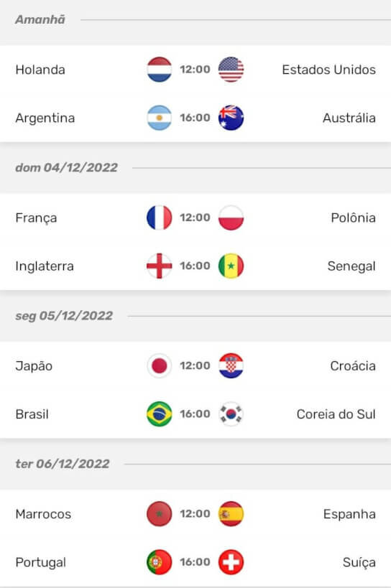Select the Amanhã date header
This screenshot has height=588, width=391.
click(x=40, y=19)
